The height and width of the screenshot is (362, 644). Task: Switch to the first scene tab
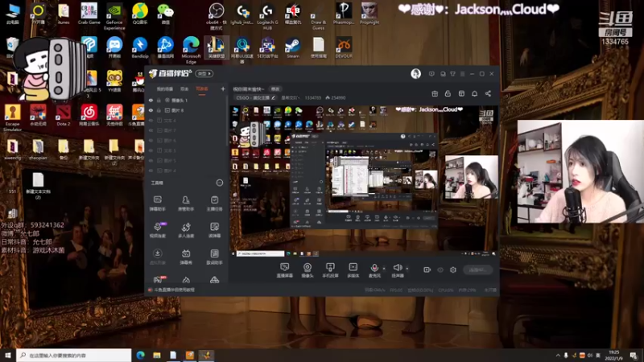click(165, 88)
